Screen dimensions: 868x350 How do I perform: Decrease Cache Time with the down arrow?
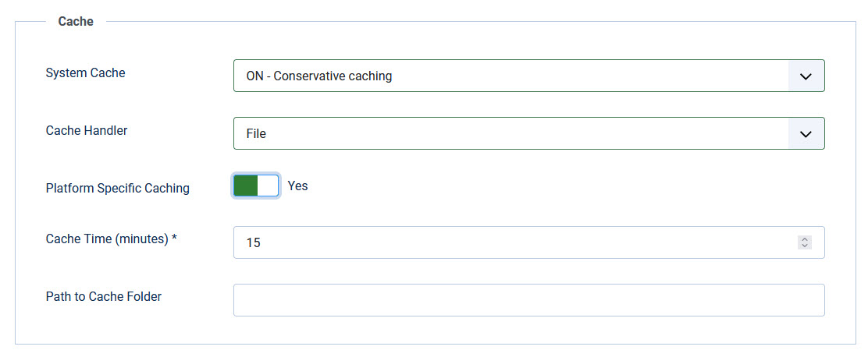(x=805, y=246)
